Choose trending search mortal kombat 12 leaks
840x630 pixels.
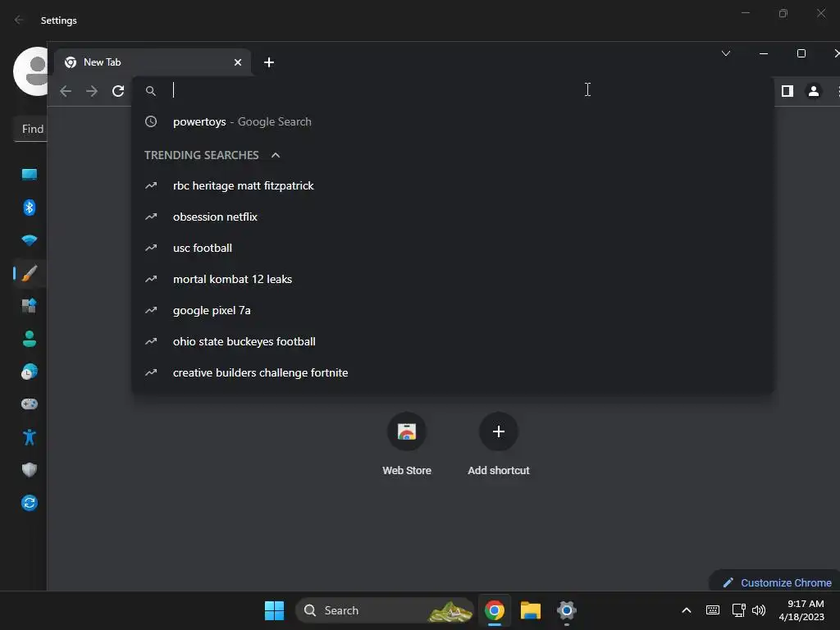[x=453, y=279]
